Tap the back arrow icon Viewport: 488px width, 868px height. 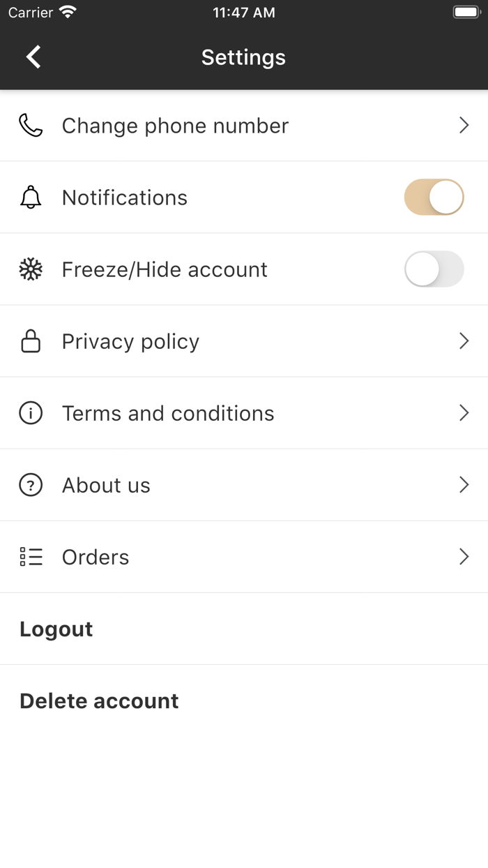point(33,57)
